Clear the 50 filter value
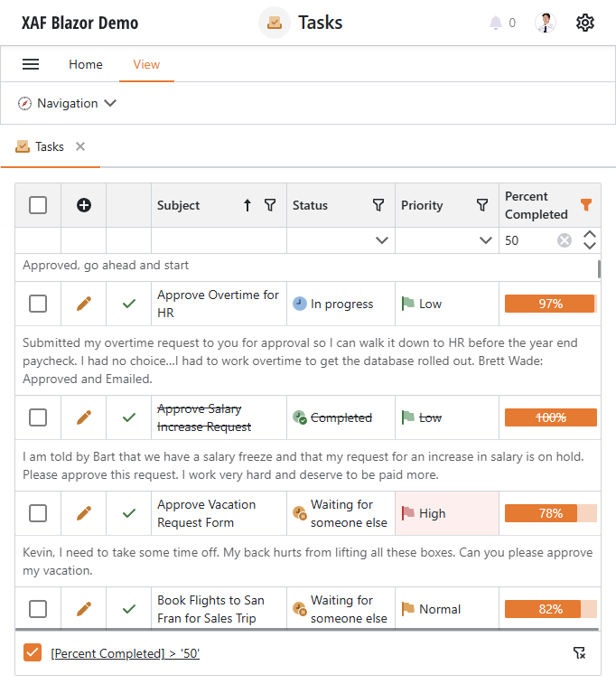The image size is (616, 684). 565,240
